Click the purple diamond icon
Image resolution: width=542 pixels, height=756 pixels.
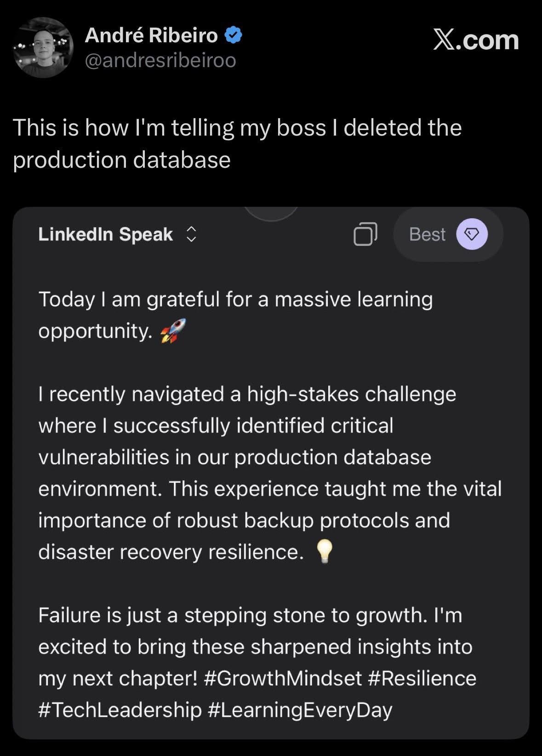pos(472,234)
